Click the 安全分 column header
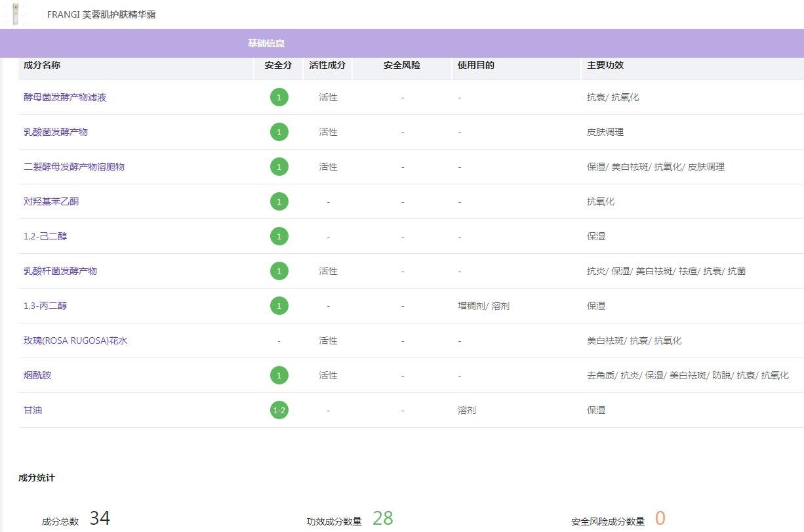Viewport: 804px width, 532px height. click(278, 65)
